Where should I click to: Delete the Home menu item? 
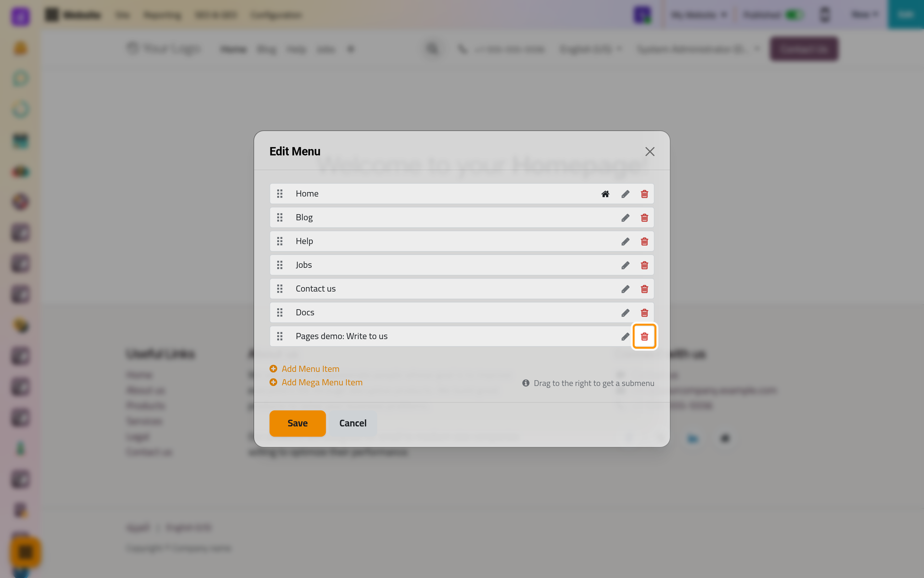(x=644, y=194)
